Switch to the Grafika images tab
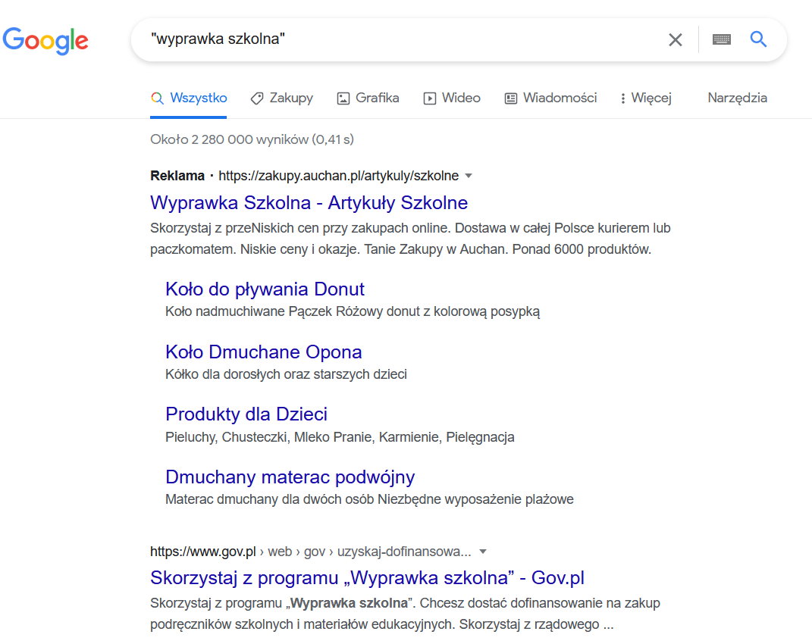812x644 pixels. click(368, 98)
